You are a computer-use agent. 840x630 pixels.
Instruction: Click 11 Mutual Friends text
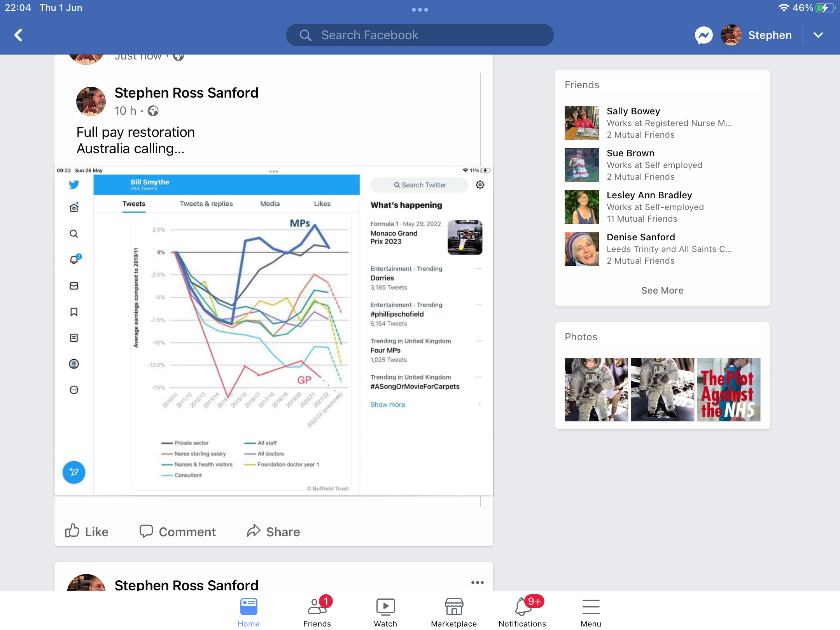click(x=642, y=219)
